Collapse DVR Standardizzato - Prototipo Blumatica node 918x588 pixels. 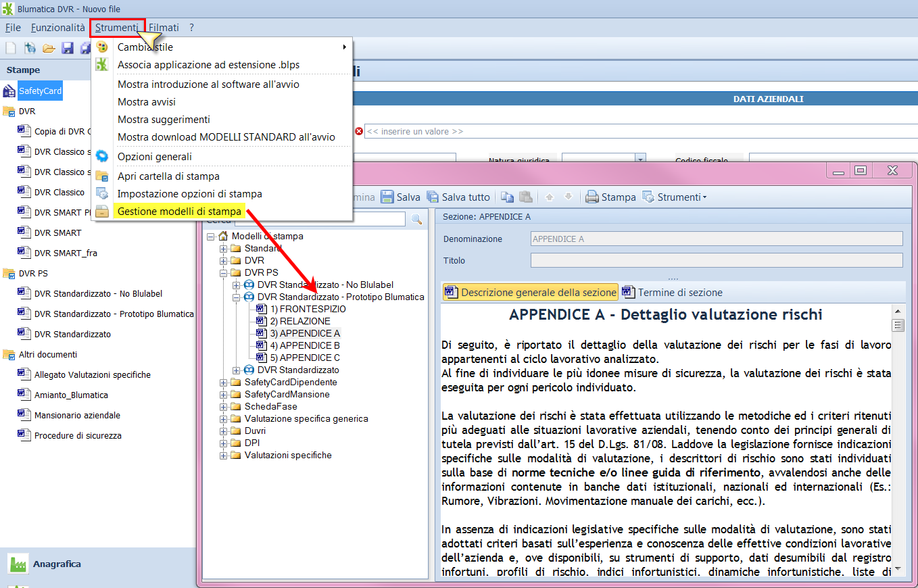coord(237,297)
